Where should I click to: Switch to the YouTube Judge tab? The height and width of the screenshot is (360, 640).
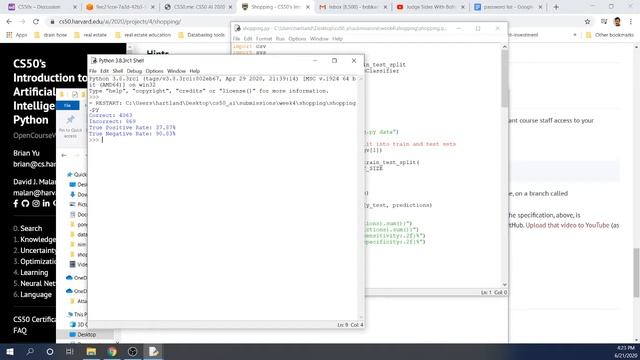[430, 7]
